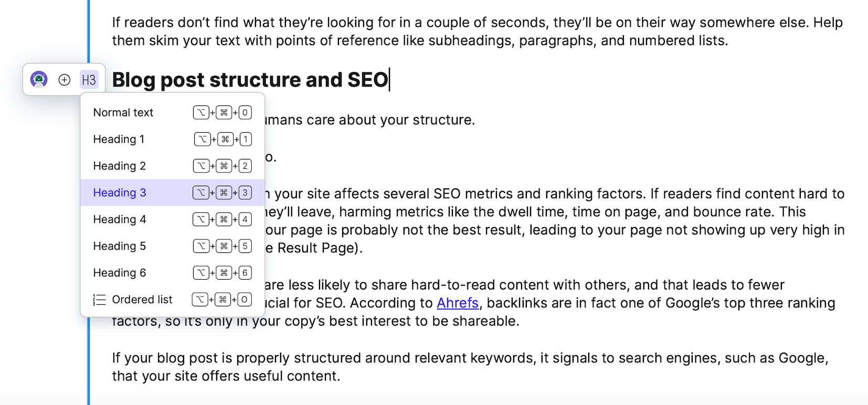Open the H3 text style dropdown
868x405 pixels.
(x=89, y=80)
